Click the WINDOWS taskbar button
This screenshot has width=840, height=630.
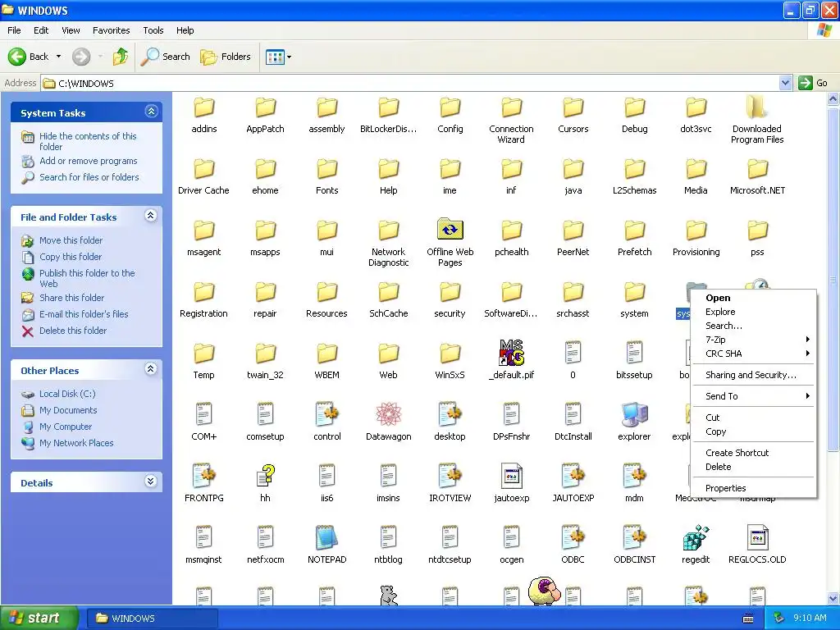[152, 619]
